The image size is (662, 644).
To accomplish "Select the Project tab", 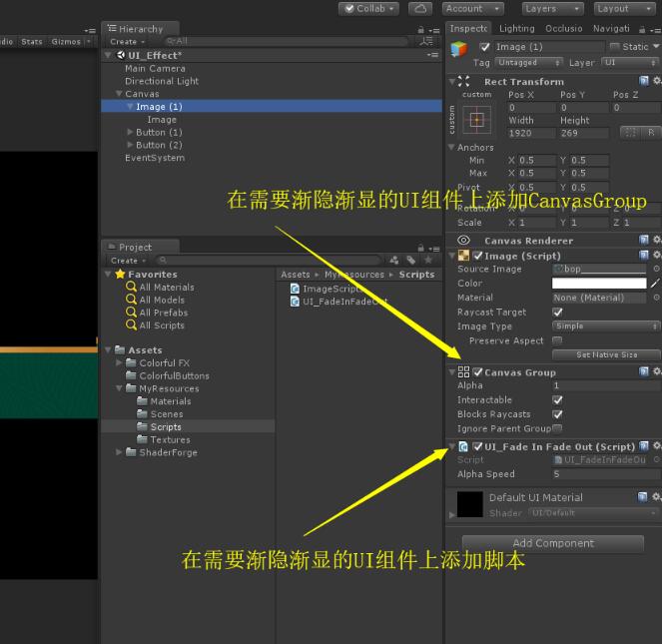I will click(140, 247).
